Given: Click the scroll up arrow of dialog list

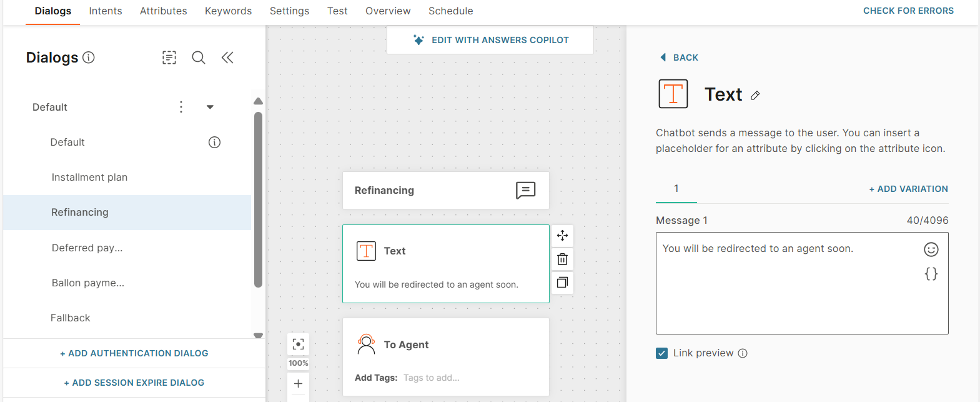Looking at the screenshot, I should [x=259, y=101].
